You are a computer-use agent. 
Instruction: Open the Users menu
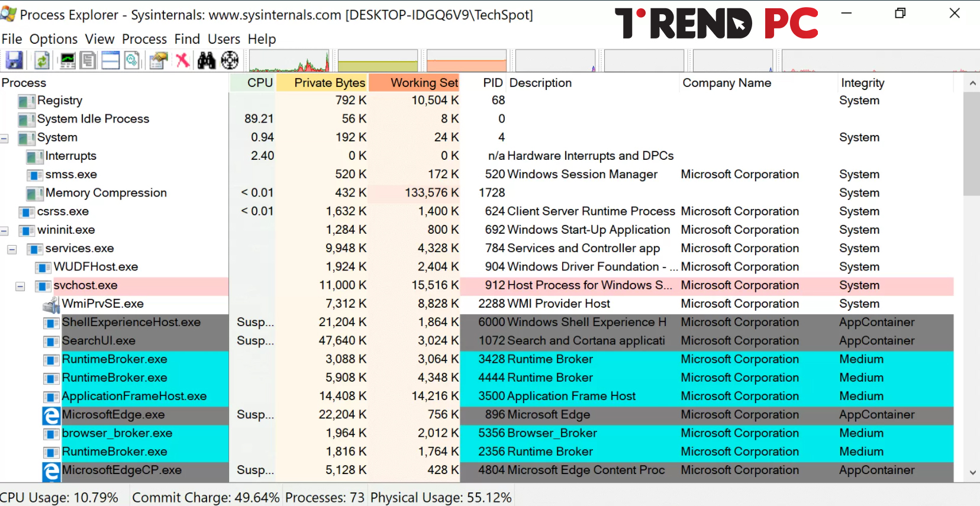(x=224, y=39)
